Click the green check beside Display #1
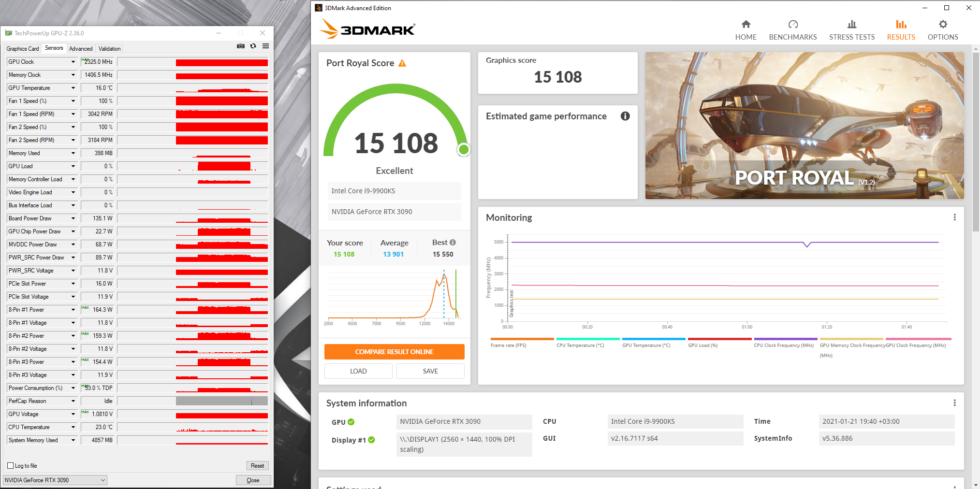980x489 pixels. tap(371, 440)
